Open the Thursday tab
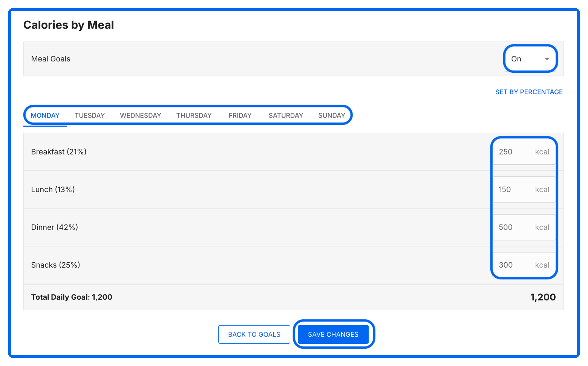 pos(194,115)
